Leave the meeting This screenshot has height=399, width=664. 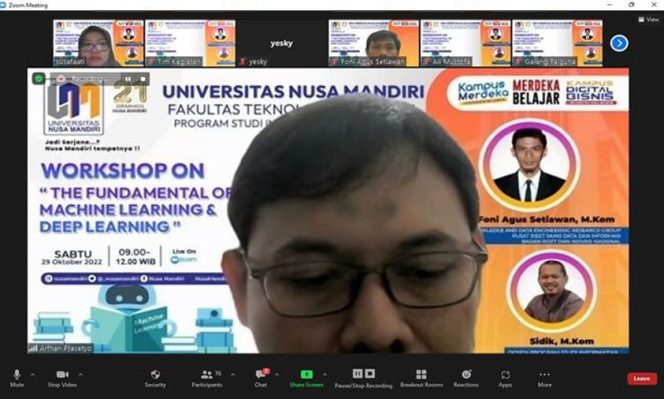(642, 379)
